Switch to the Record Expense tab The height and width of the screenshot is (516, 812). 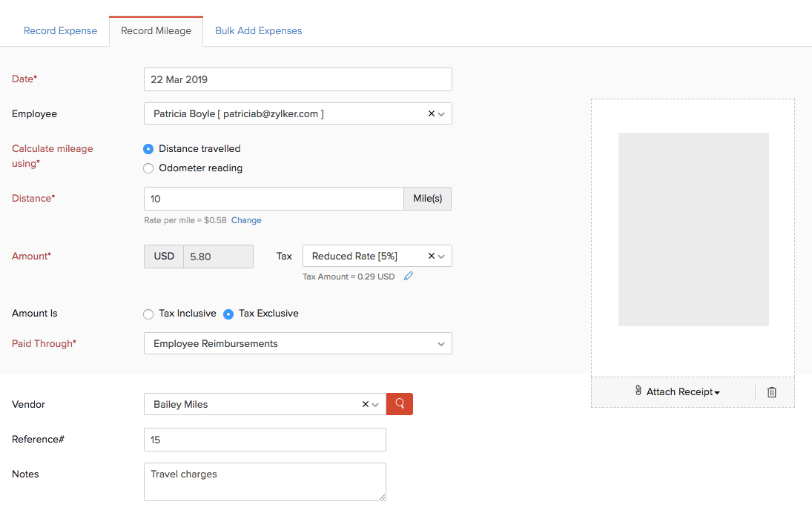60,31
